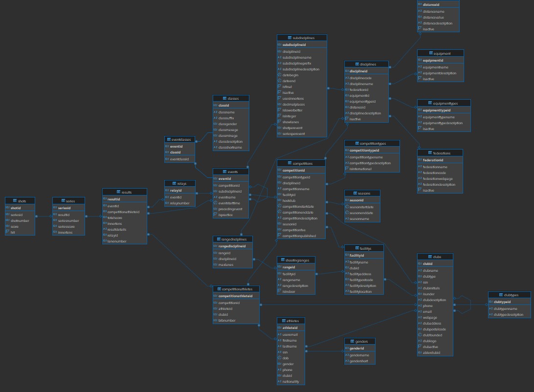Click the table icon in shots header

click(x=15, y=201)
